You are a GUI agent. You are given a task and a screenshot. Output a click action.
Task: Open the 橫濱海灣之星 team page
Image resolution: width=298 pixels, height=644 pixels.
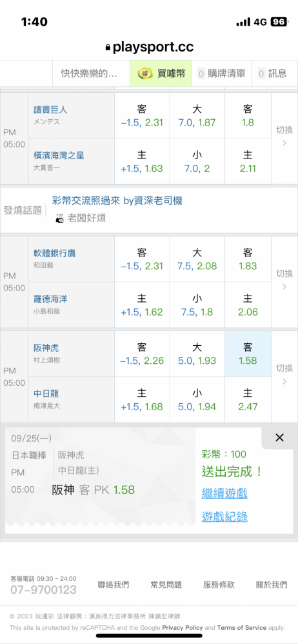click(59, 156)
